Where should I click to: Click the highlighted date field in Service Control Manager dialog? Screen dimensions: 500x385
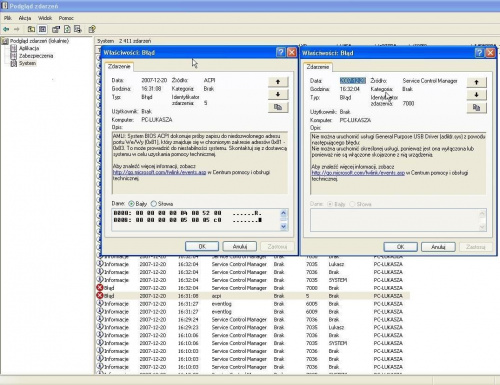coord(353,81)
